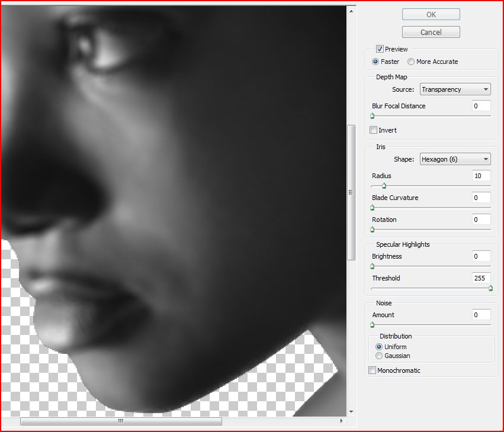
Task: Edit the Threshold value field showing 255
Action: 480,278
